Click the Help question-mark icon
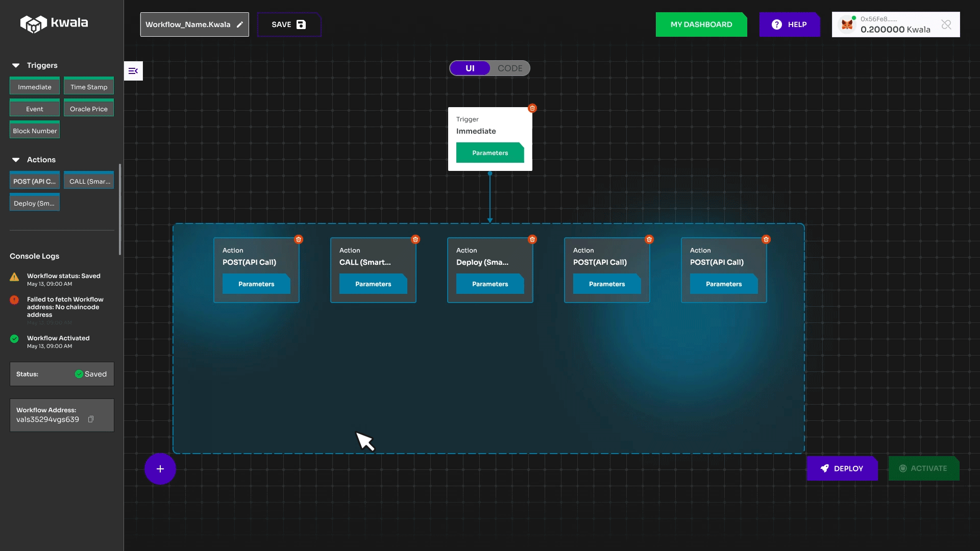980x551 pixels. tap(777, 24)
